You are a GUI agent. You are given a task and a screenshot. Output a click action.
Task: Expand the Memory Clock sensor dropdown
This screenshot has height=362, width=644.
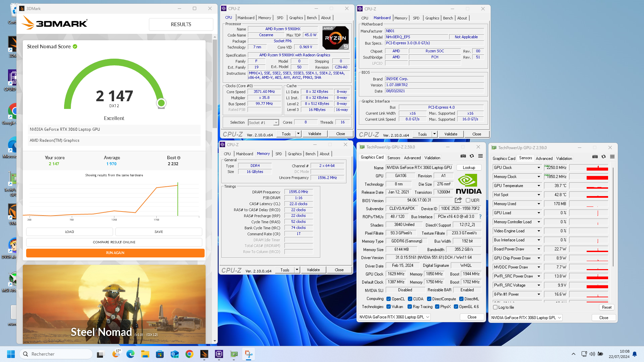click(539, 177)
